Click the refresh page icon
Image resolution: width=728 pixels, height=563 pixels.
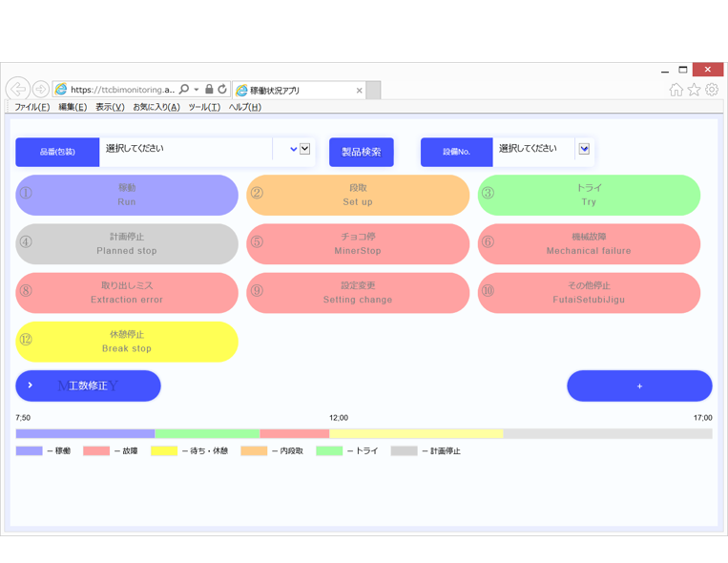[x=222, y=90]
